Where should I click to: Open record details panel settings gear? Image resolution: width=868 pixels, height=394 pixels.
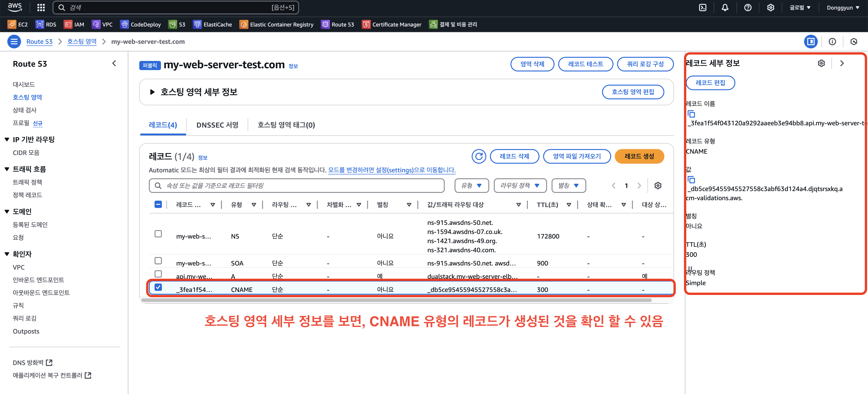821,63
